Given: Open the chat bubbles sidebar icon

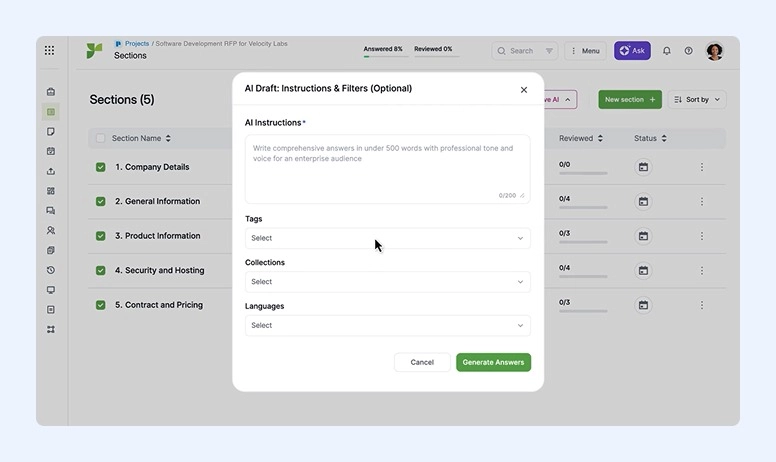Looking at the screenshot, I should (50, 211).
